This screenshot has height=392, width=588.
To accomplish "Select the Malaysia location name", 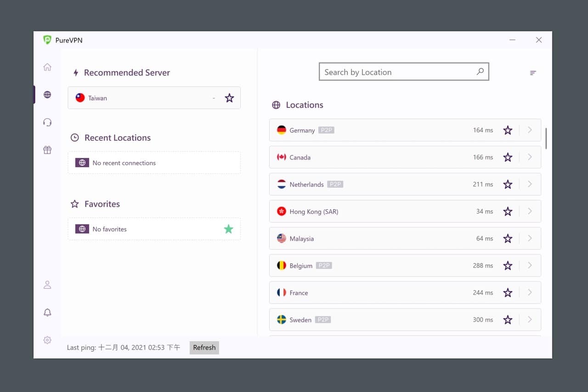I will [302, 239].
